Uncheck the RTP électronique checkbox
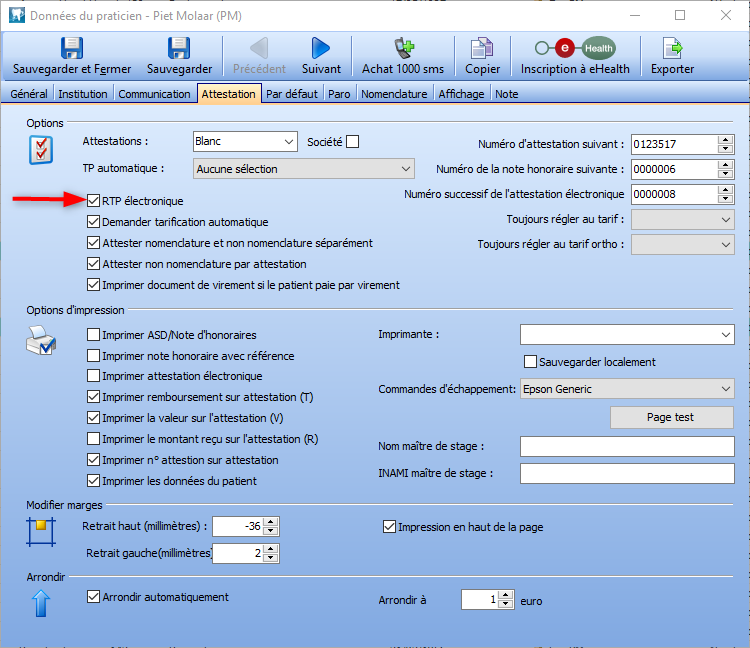Image resolution: width=750 pixels, height=648 pixels. [x=94, y=201]
